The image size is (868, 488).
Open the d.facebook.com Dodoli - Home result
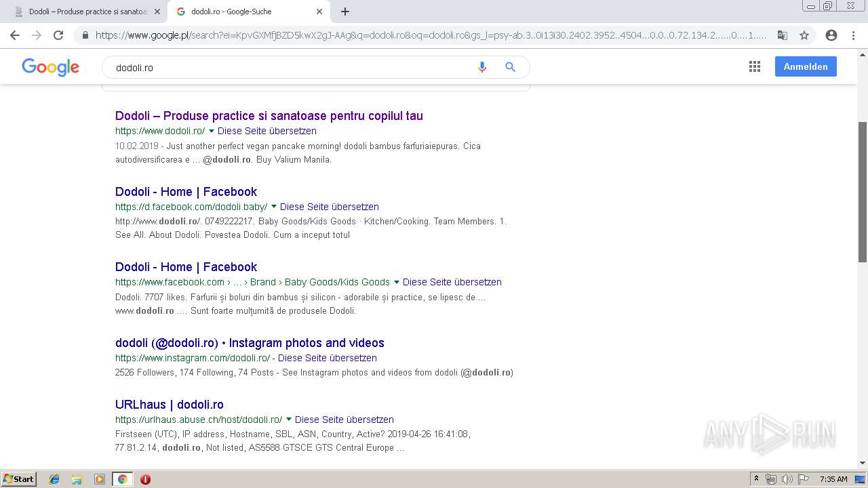186,192
